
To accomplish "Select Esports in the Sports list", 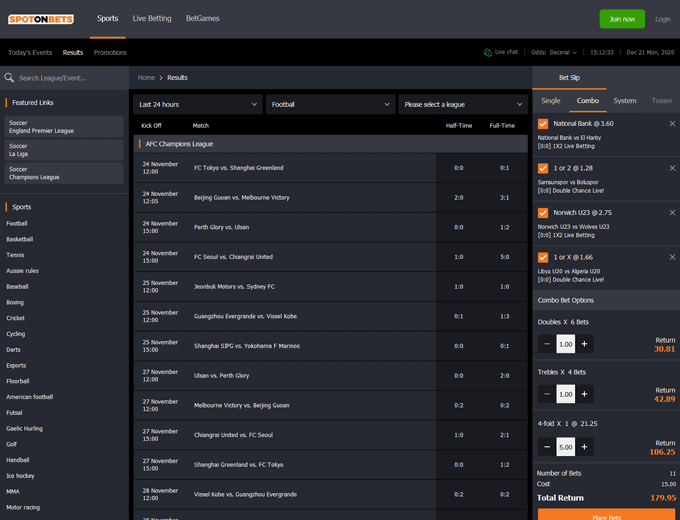I will pos(16,365).
